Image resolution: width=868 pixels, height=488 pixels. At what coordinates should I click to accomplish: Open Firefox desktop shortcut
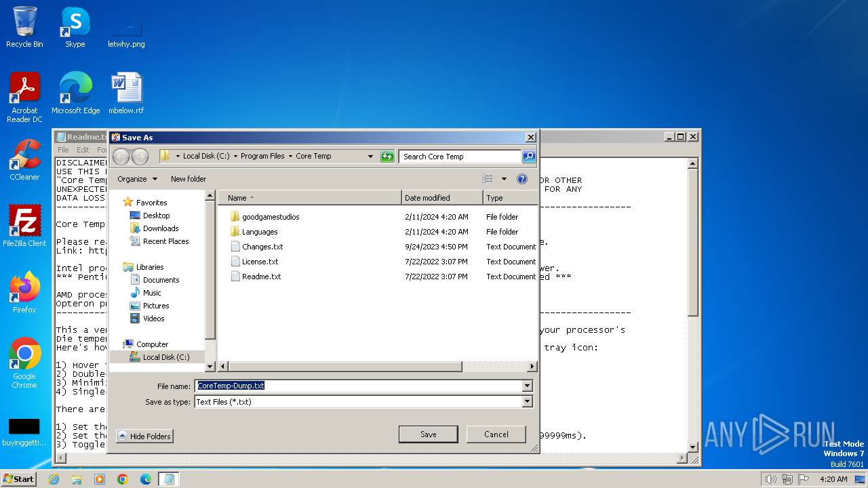pos(24,293)
